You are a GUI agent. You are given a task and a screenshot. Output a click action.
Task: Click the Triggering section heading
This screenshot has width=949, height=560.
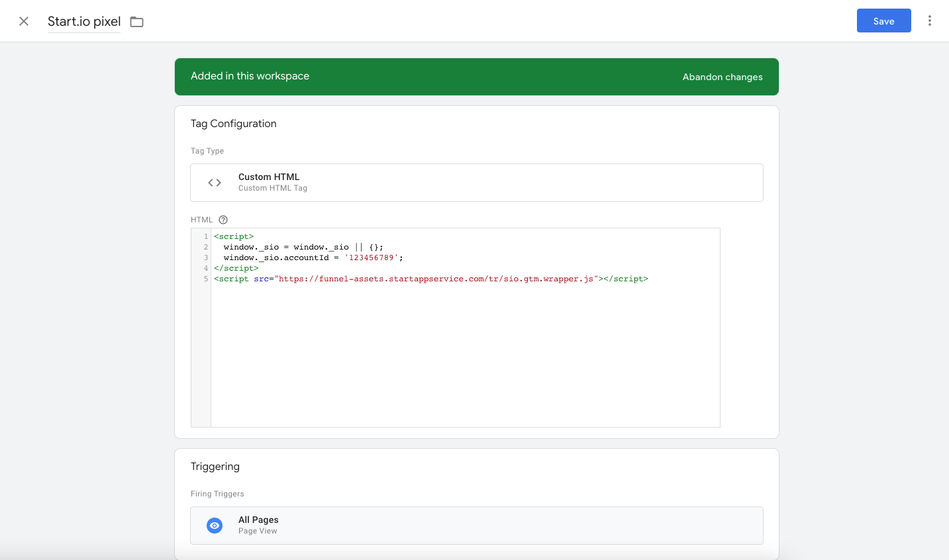click(x=215, y=466)
